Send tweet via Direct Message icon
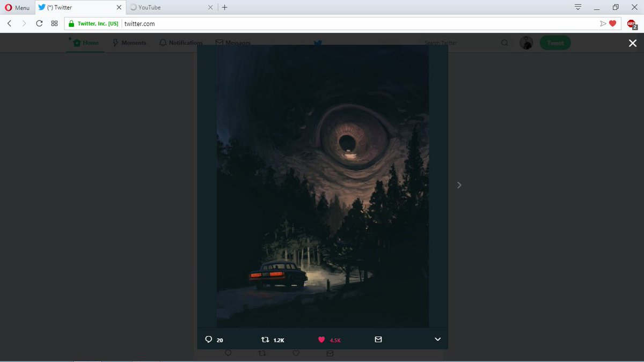This screenshot has height=362, width=644. point(378,339)
